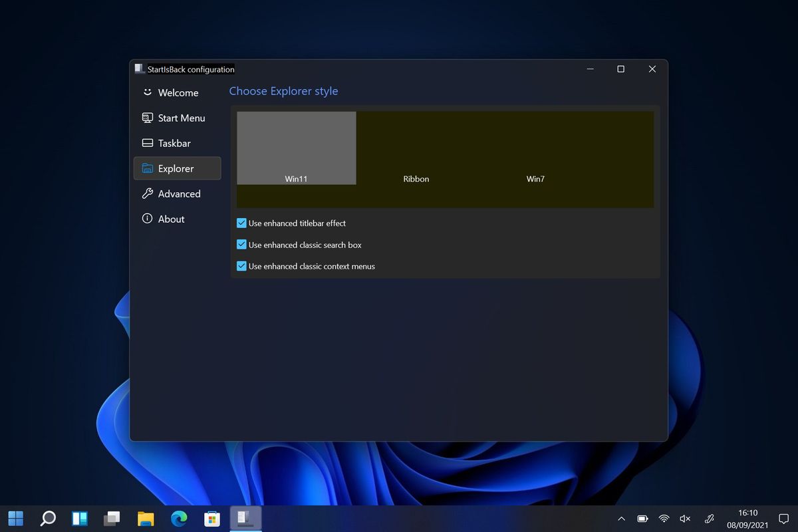Open the Welcome section of StartIsBack

coord(177,92)
